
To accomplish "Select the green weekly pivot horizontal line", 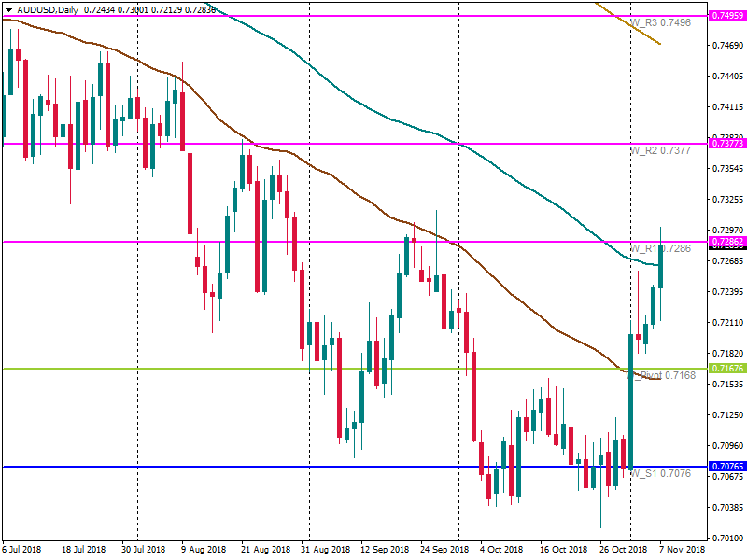I will click(x=280, y=369).
